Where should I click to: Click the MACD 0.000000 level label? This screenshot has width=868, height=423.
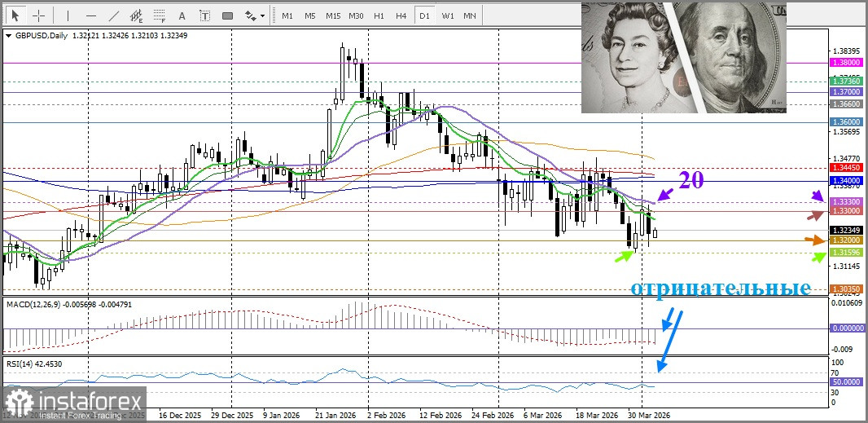(x=847, y=328)
